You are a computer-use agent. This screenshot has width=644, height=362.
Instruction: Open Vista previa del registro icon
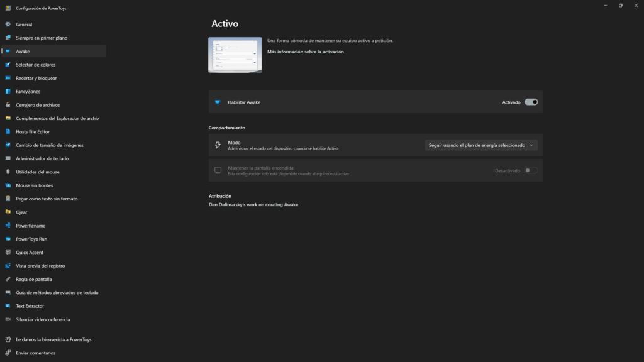tap(8, 266)
